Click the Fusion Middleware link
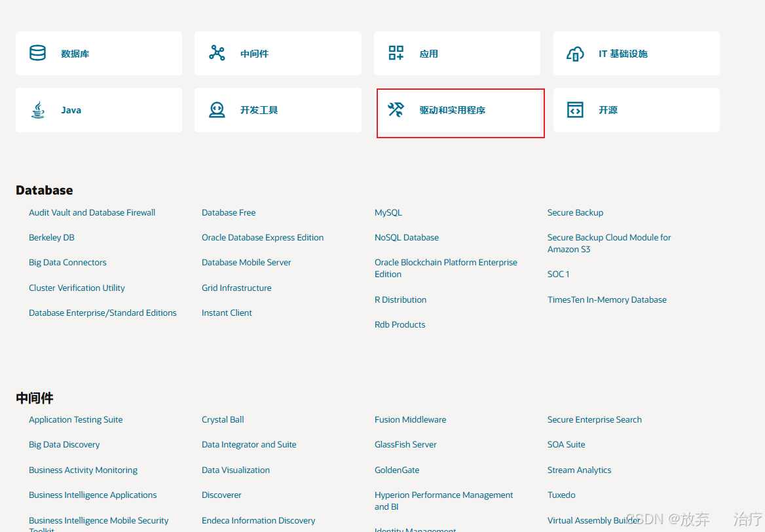This screenshot has width=765, height=532. point(410,419)
